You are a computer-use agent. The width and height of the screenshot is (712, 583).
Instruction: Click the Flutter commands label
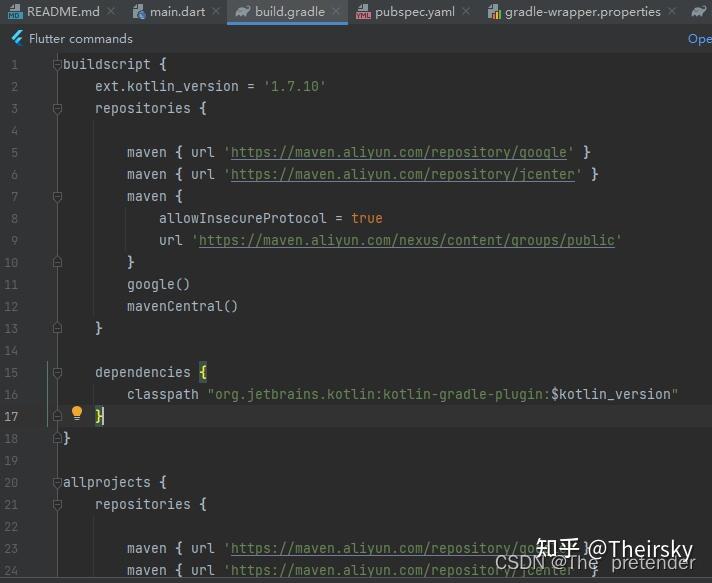click(x=81, y=39)
